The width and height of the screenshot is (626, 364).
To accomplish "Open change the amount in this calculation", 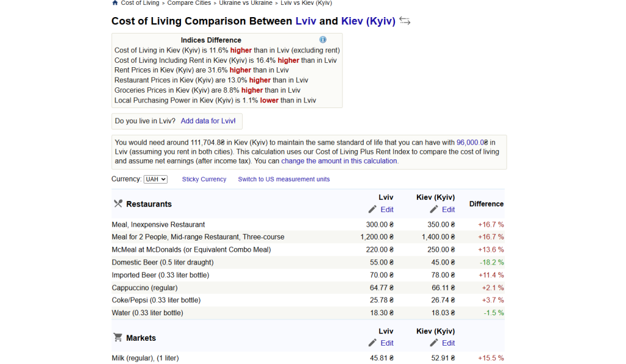I will tap(339, 161).
